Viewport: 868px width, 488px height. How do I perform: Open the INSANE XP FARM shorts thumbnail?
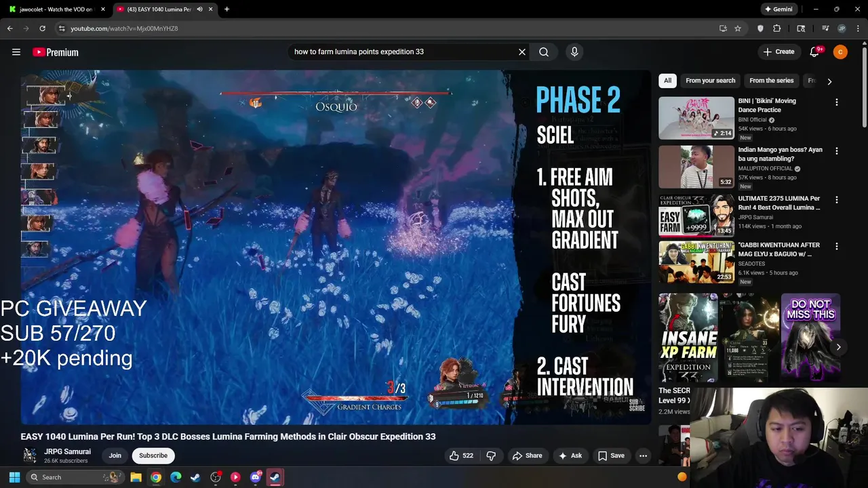pyautogui.click(x=688, y=337)
